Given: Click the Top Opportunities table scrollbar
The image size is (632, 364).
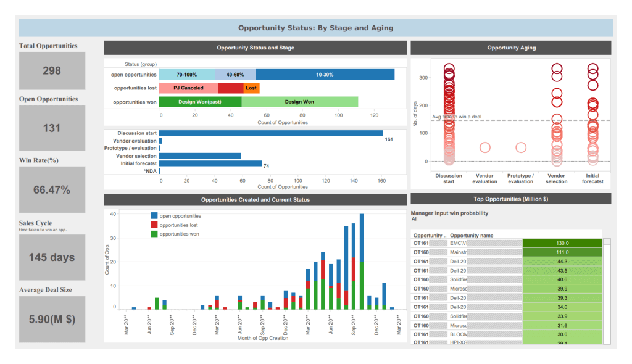Looking at the screenshot, I should 607,291.
